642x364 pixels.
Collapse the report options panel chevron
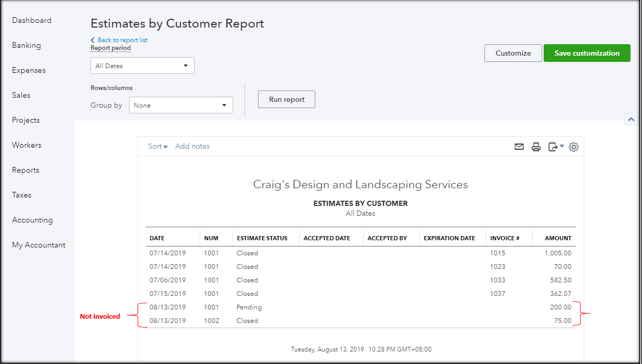click(631, 120)
